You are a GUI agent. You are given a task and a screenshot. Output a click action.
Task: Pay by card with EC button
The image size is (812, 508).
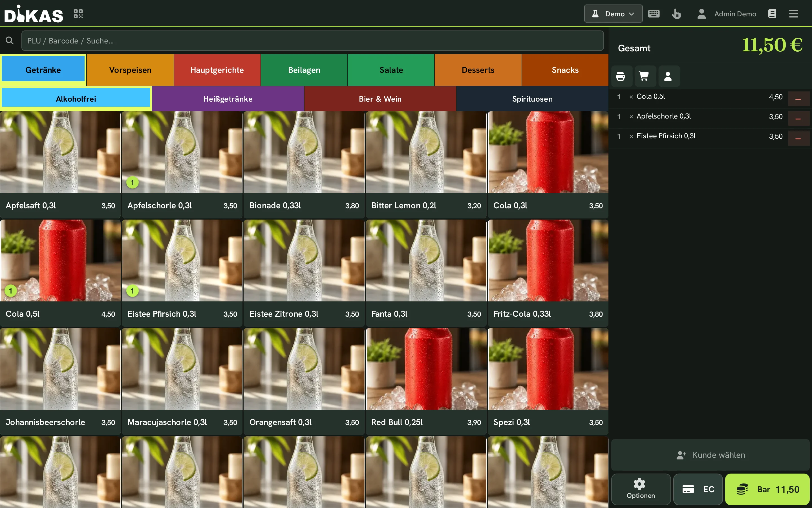698,489
